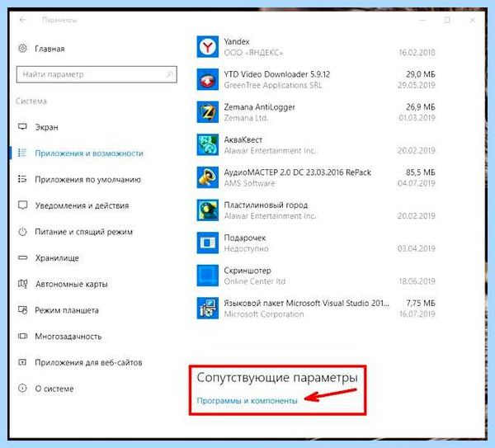Click the 85,5 МБ size value
Screen dimensions: 495x448
(421, 172)
